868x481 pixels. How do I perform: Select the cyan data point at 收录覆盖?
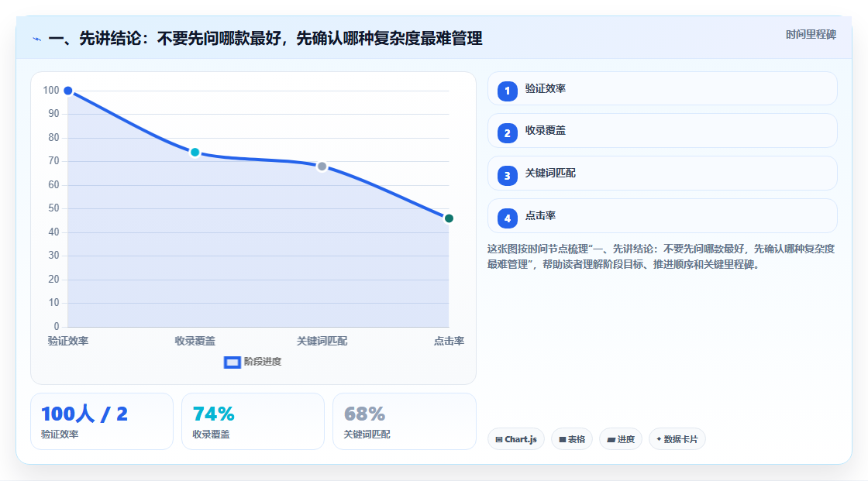(195, 153)
